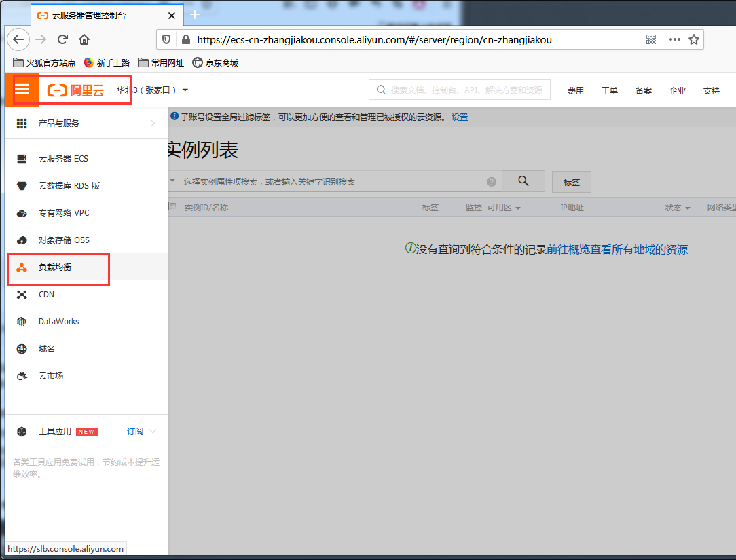Open the 工单 menu at top

610,89
